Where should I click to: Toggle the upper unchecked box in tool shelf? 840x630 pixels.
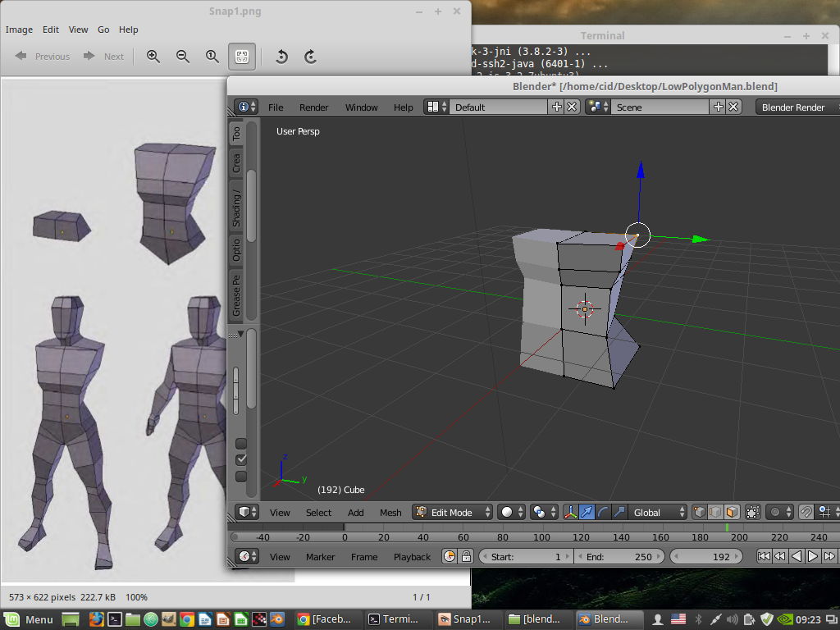tap(241, 444)
